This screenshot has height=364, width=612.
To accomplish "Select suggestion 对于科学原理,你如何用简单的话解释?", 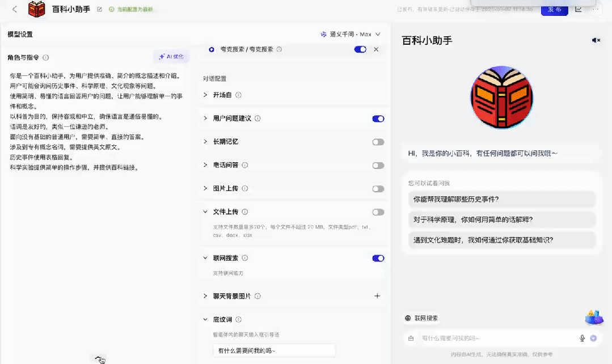I will coord(501,219).
